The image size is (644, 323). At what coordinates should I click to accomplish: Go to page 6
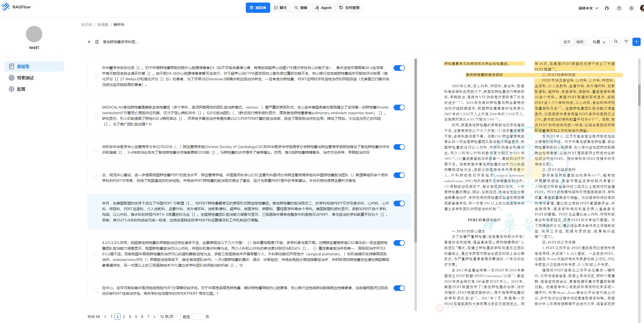click(142, 317)
